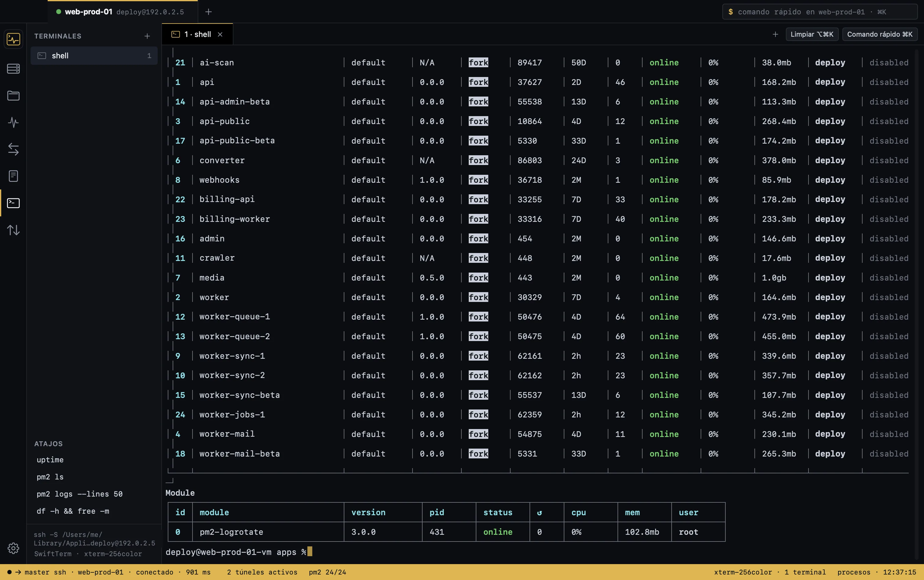This screenshot has width=924, height=580.
Task: Add a new terminal in TERMINALES panel
Action: tap(147, 36)
